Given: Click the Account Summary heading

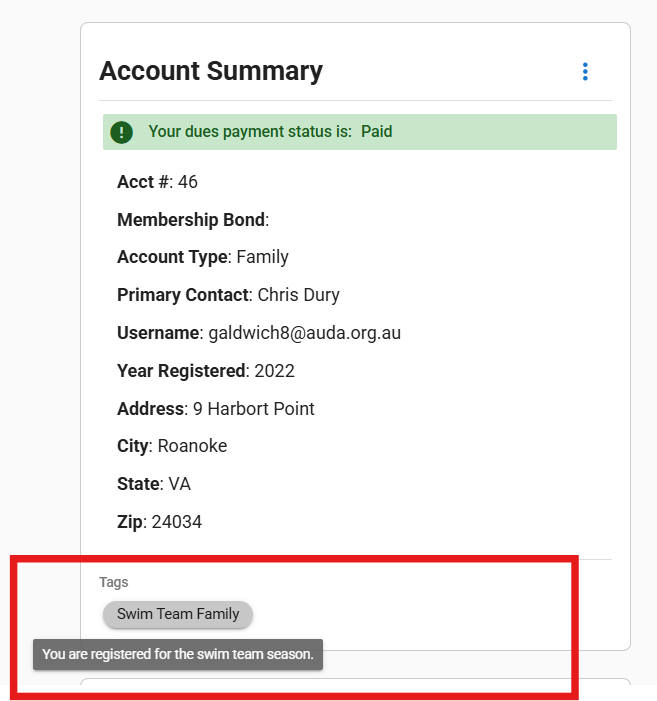Looking at the screenshot, I should tap(211, 71).
